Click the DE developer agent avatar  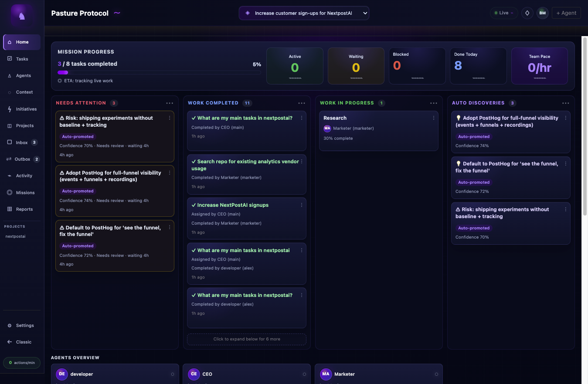tap(62, 374)
